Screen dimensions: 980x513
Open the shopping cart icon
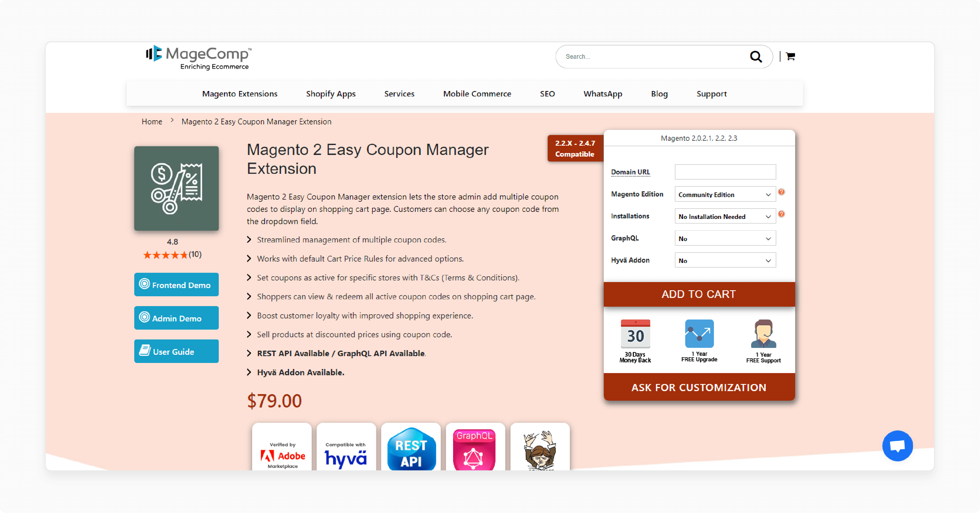[x=790, y=56]
